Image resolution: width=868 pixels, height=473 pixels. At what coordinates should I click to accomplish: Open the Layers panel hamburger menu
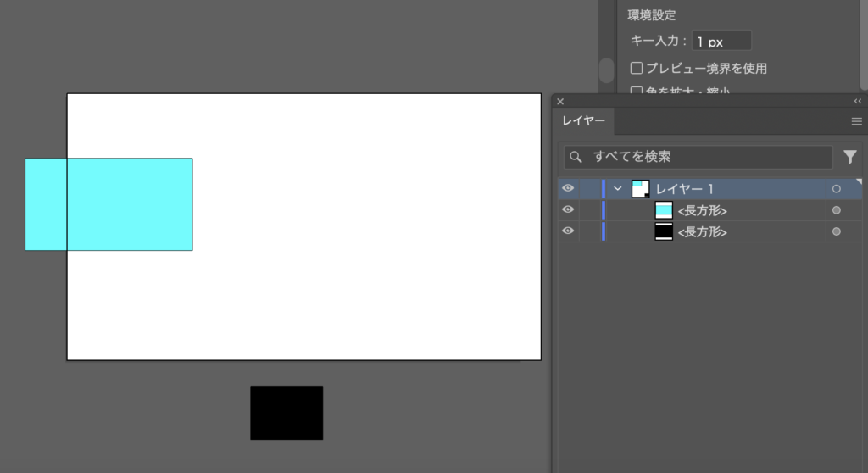tap(856, 121)
